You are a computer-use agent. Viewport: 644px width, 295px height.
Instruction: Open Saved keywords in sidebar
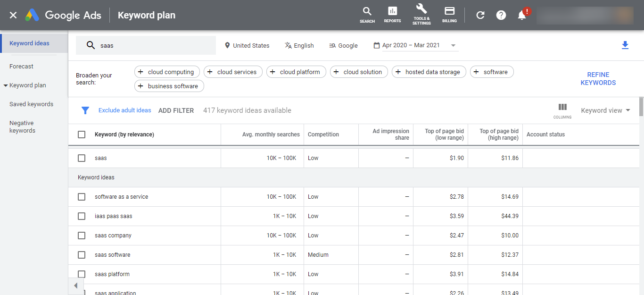coord(31,104)
